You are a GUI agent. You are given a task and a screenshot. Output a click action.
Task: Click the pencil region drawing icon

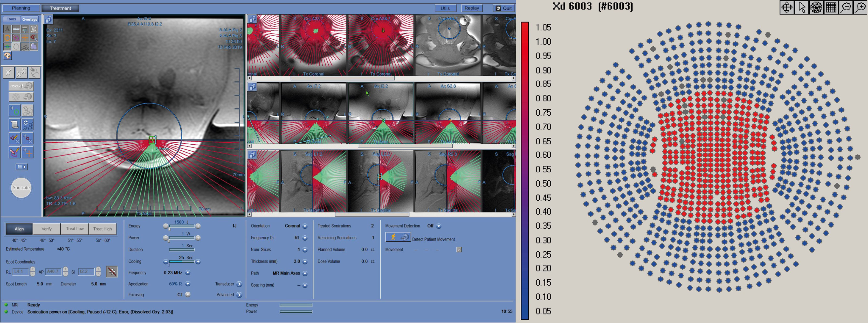[15, 152]
